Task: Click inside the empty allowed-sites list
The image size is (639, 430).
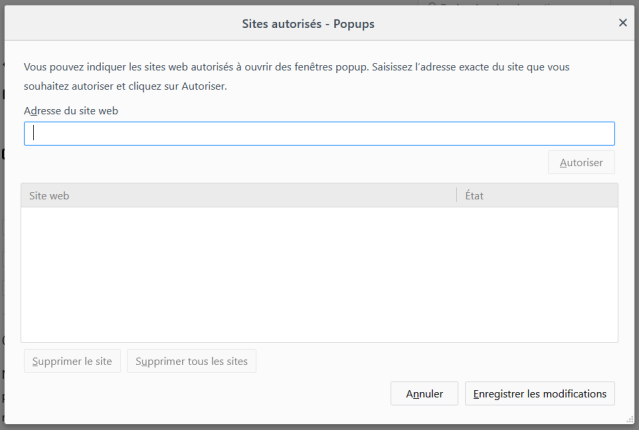Action: click(319, 274)
